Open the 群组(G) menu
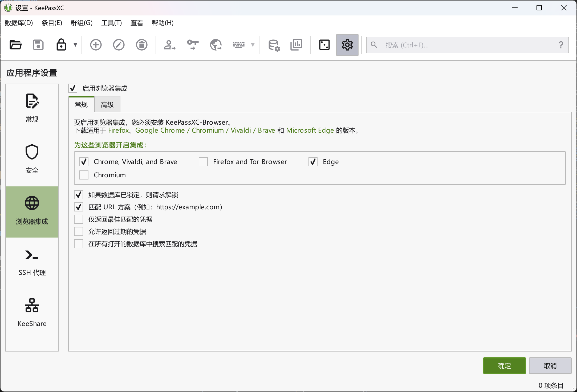 (82, 23)
